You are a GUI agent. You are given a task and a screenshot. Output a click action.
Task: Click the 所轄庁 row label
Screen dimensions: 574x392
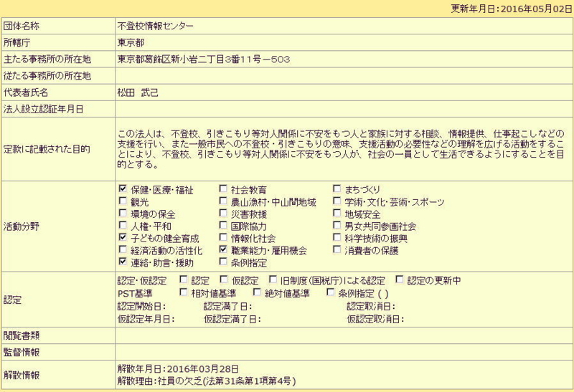pyautogui.click(x=17, y=43)
